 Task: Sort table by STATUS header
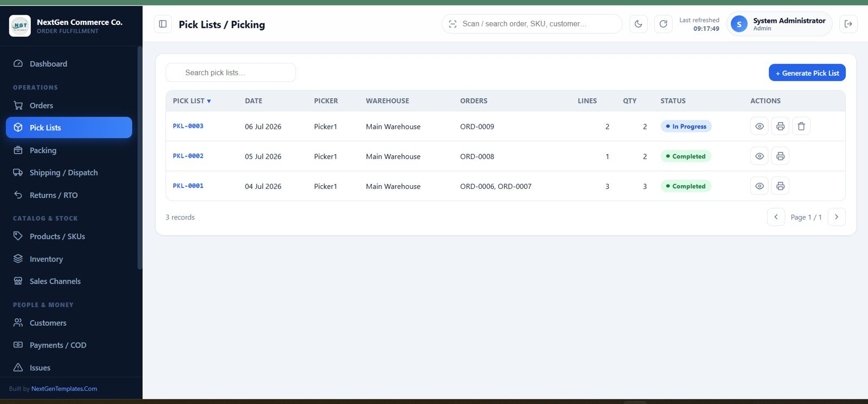(x=673, y=101)
